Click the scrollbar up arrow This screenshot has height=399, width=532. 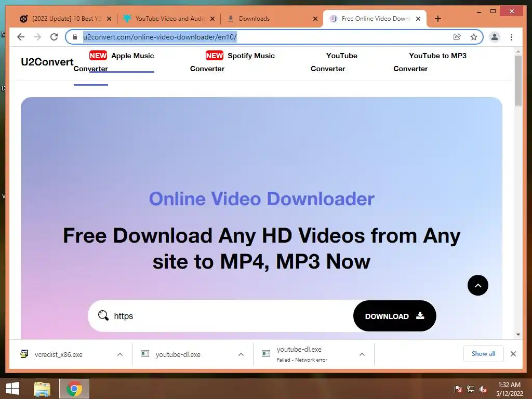point(518,51)
